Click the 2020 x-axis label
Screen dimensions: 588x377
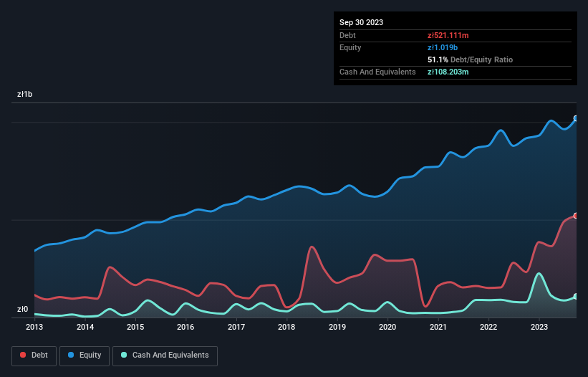[x=387, y=327]
